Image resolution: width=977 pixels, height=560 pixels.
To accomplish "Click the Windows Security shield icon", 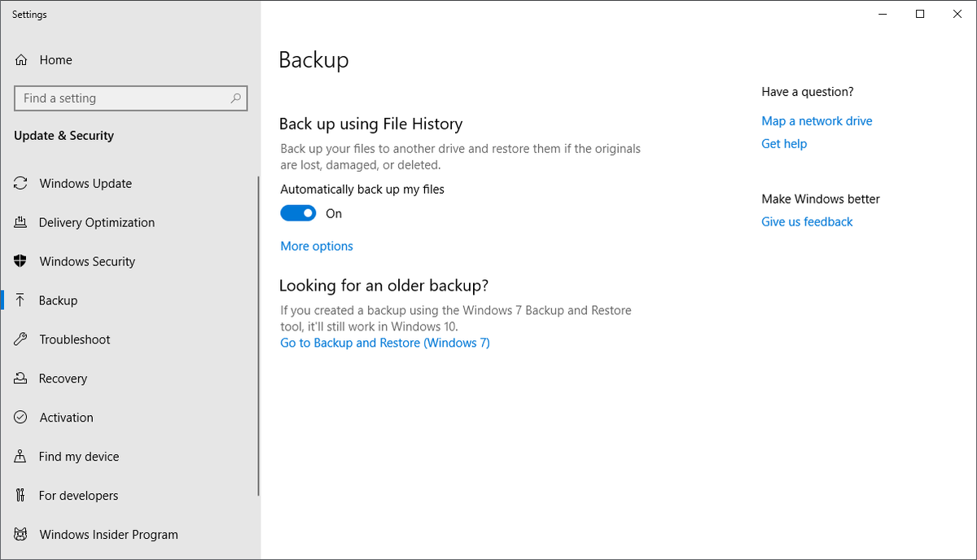I will tap(20, 261).
